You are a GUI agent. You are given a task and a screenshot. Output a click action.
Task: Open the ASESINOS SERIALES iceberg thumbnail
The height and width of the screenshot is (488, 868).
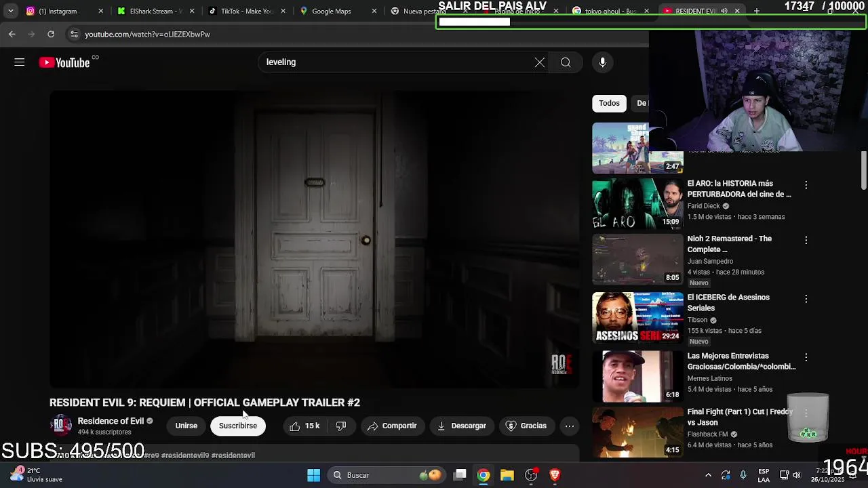click(637, 317)
